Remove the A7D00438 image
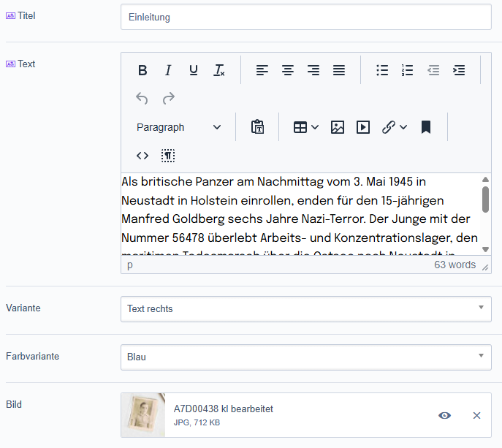Viewport: 502px width, 448px height. tap(476, 415)
